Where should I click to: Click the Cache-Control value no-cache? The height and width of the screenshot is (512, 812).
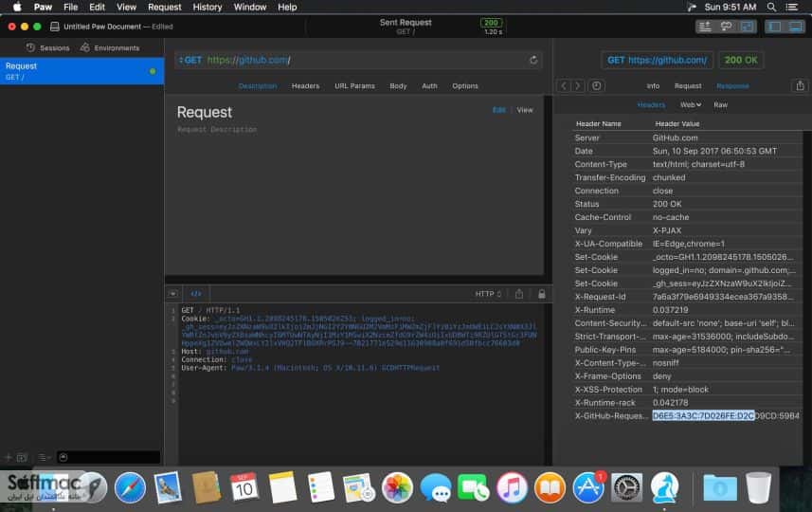click(x=671, y=217)
